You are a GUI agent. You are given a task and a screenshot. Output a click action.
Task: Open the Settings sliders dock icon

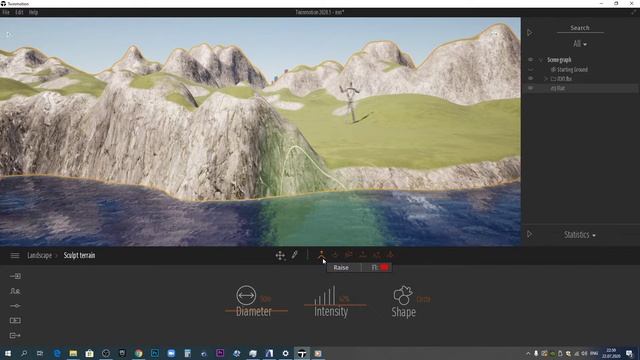pos(15,306)
